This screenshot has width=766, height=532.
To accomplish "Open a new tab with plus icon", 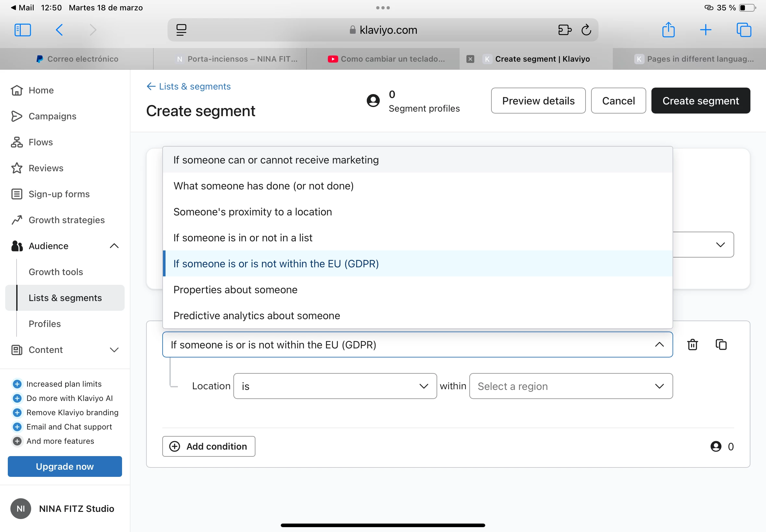I will [x=706, y=30].
